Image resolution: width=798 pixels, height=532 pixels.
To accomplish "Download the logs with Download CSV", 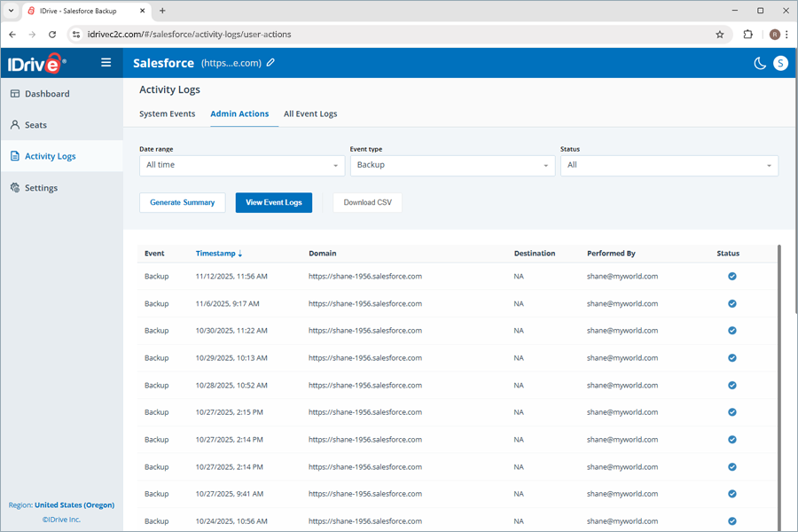I will pos(367,202).
